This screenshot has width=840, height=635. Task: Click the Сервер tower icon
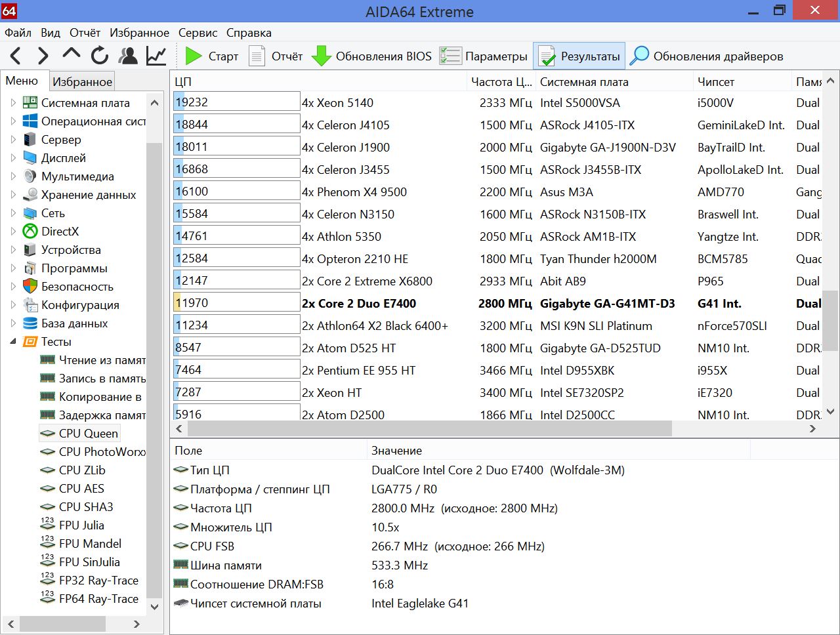pos(30,139)
